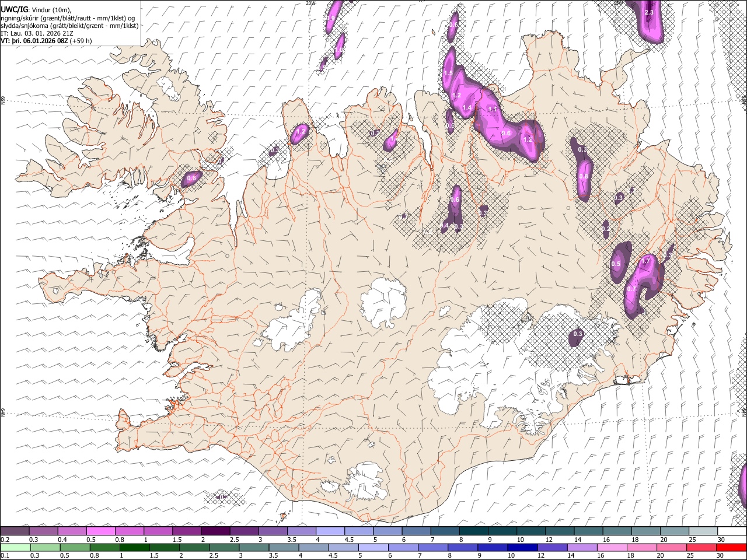Click the 0.7 precipitation value in the east

(631, 289)
